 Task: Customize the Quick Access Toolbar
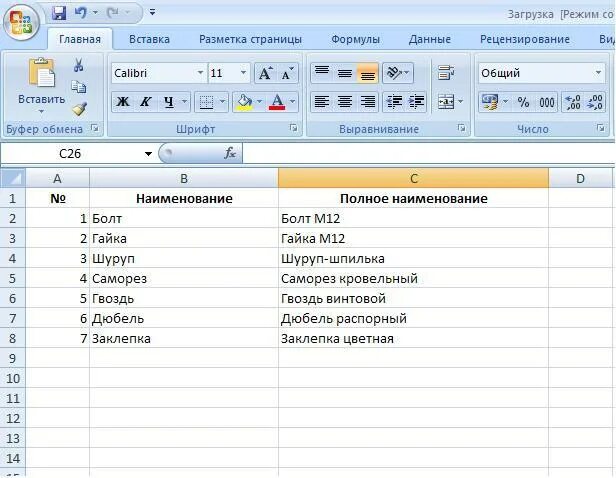coord(152,13)
